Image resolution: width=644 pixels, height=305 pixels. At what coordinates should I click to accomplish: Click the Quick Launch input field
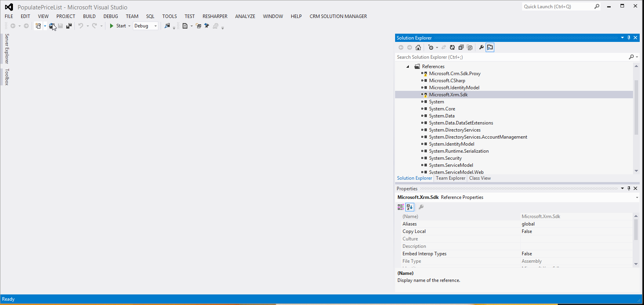click(558, 6)
